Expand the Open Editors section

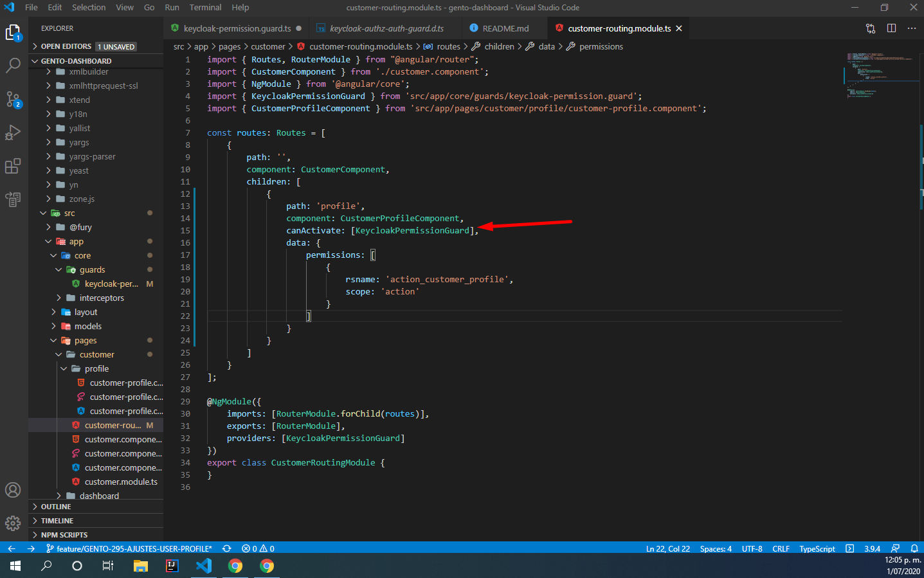point(96,46)
